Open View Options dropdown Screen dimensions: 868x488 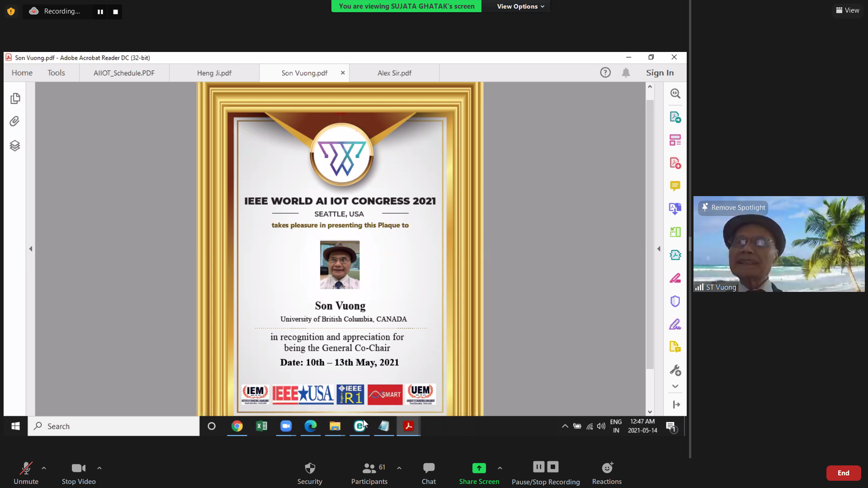pos(520,6)
